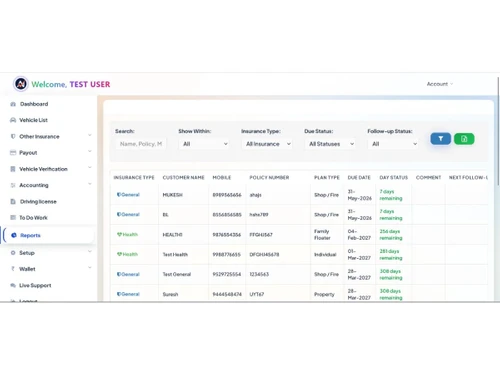Click the Search name or policy field
This screenshot has height=375, width=500.
[x=141, y=144]
